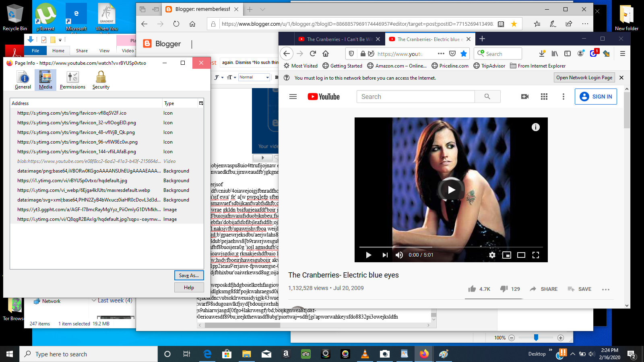Open video player settings gear

click(x=492, y=255)
